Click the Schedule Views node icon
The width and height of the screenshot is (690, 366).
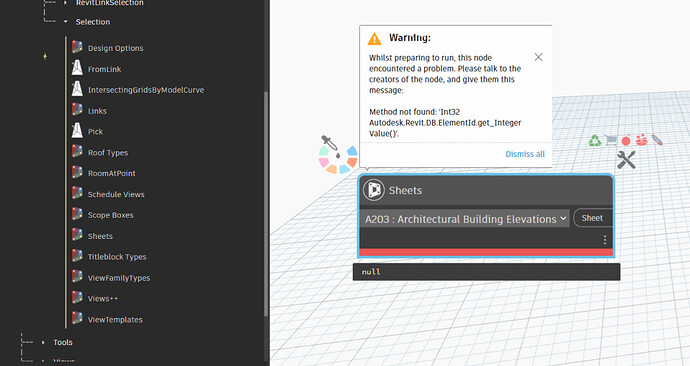point(77,194)
